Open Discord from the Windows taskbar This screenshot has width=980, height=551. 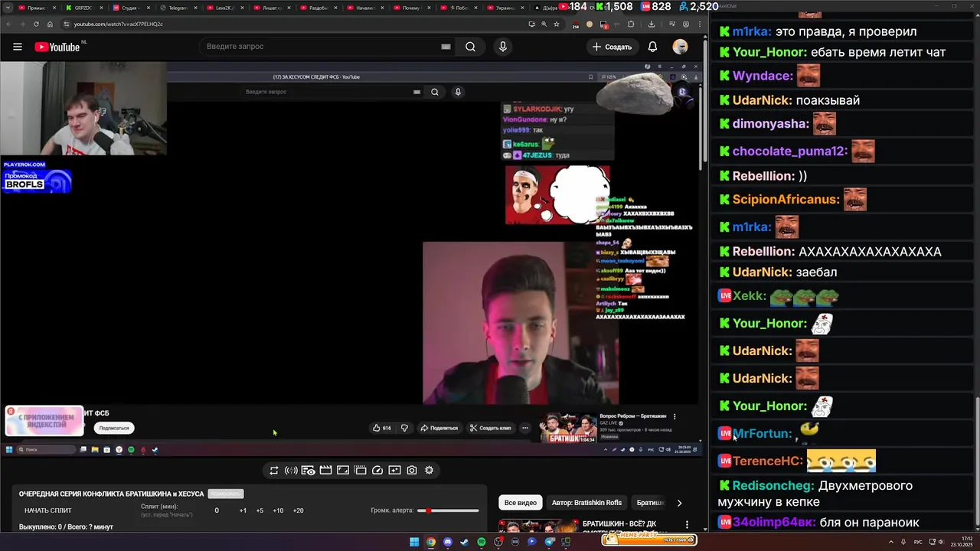448,542
